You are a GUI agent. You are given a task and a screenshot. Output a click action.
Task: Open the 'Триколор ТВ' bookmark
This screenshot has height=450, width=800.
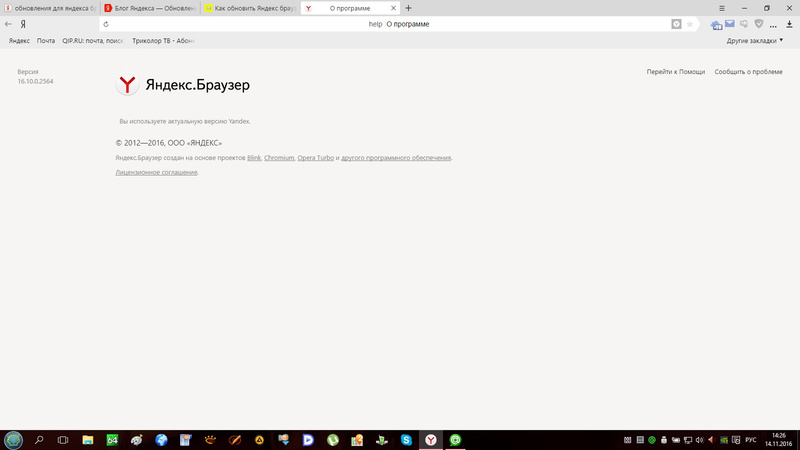pos(163,41)
